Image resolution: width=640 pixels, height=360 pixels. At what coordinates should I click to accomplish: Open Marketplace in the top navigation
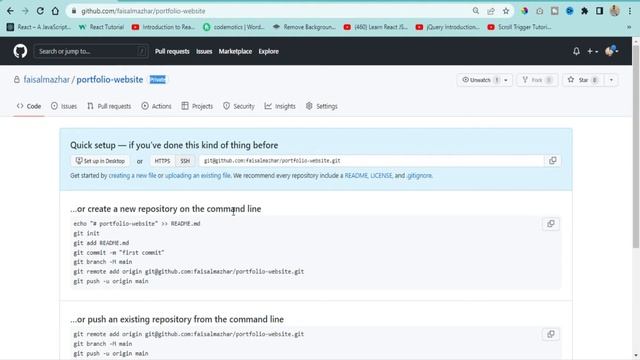235,51
